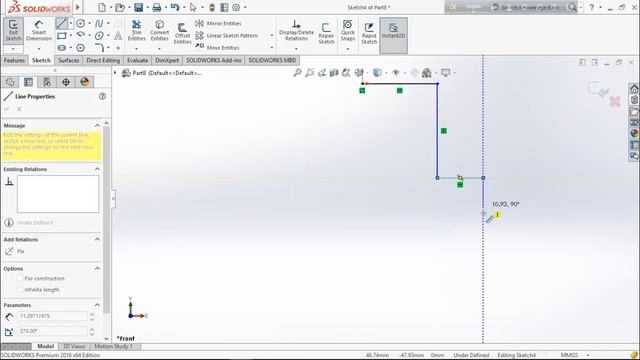Open the DisplayManager tab
Viewport: 640px width, 360px height.
(x=84, y=82)
